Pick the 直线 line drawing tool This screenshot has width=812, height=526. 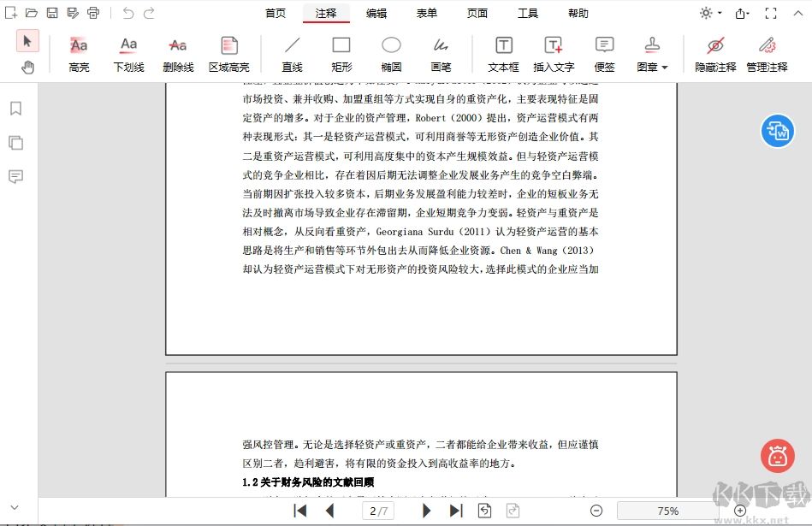pos(292,55)
